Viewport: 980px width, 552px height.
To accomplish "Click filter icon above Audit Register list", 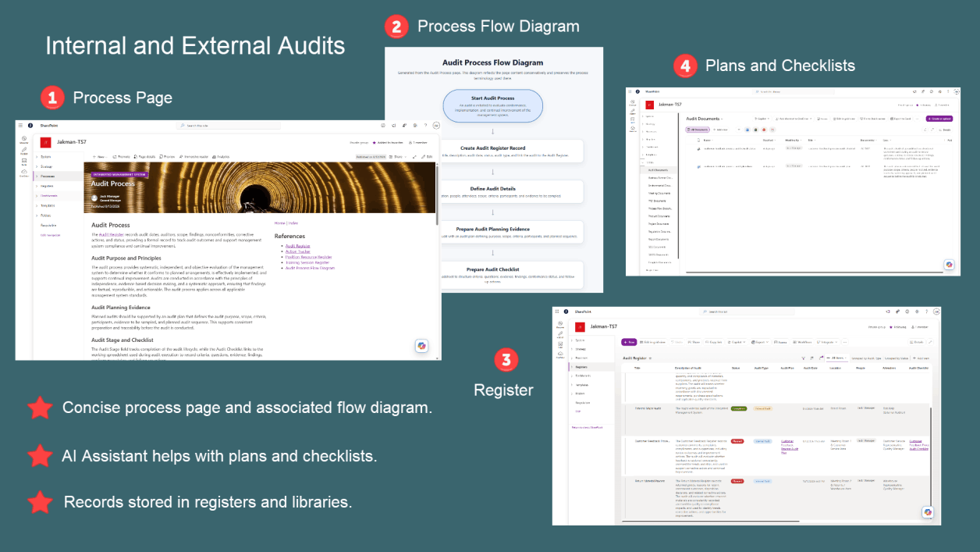I will pyautogui.click(x=803, y=358).
